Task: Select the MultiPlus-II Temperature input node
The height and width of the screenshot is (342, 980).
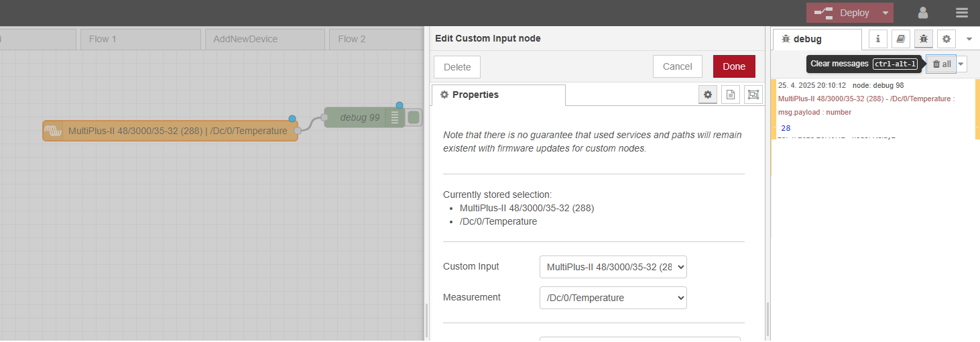Action: [x=170, y=131]
